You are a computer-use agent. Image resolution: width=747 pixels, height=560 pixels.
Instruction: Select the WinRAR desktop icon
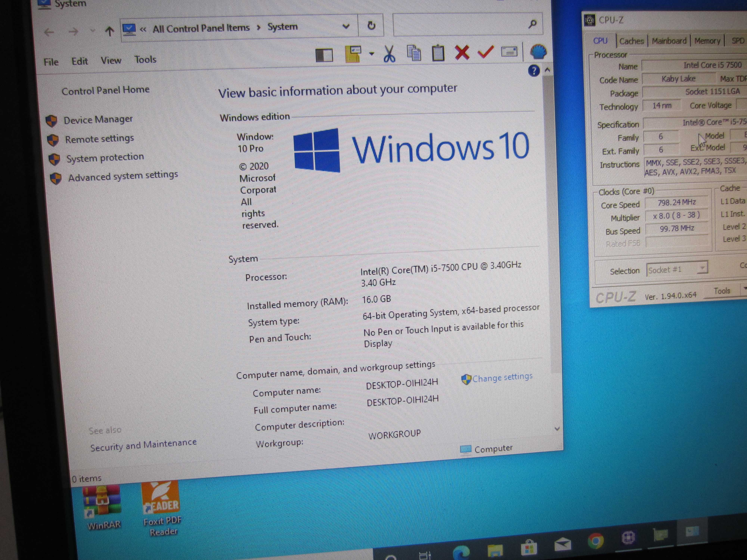click(103, 507)
